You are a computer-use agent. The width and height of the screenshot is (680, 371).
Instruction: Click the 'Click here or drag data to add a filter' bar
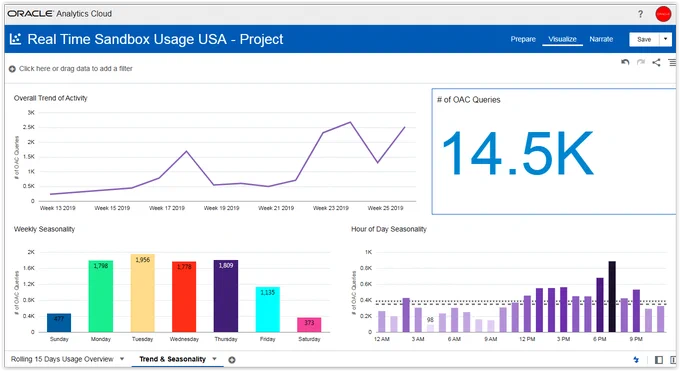pos(76,69)
